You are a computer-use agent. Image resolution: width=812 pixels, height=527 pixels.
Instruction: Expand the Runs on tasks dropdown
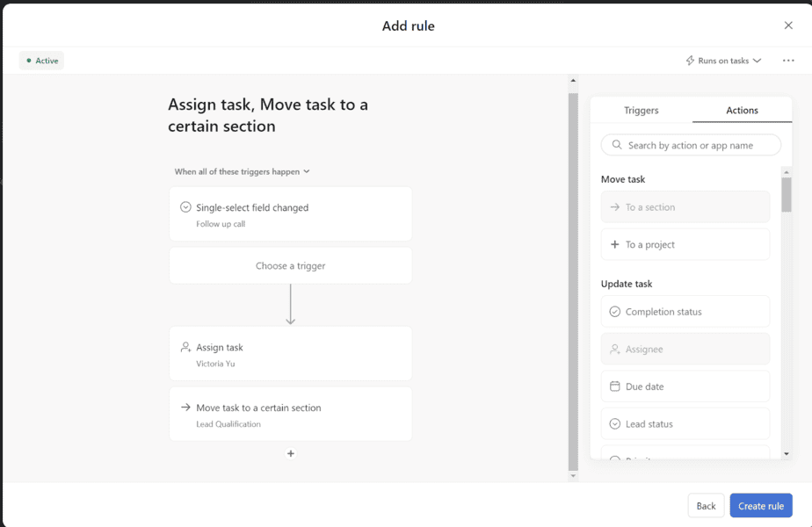(x=723, y=60)
